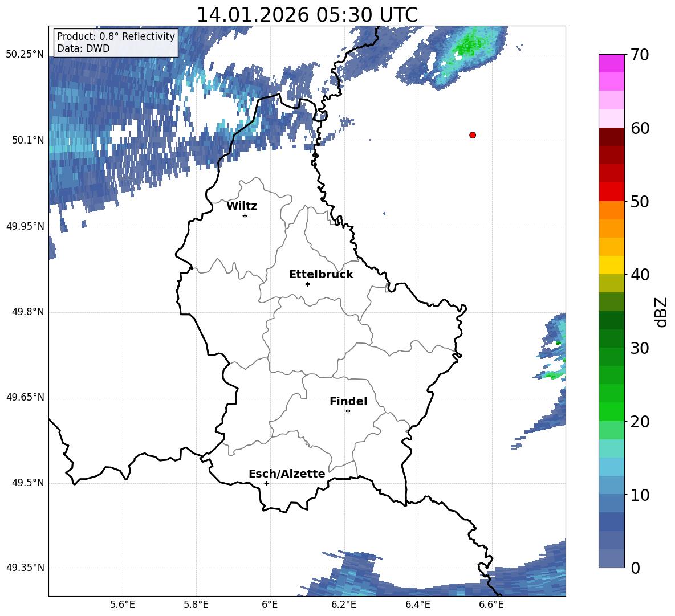The width and height of the screenshot is (675, 616).
Task: Click the green radar echo core at top right
Action: pyautogui.click(x=467, y=45)
